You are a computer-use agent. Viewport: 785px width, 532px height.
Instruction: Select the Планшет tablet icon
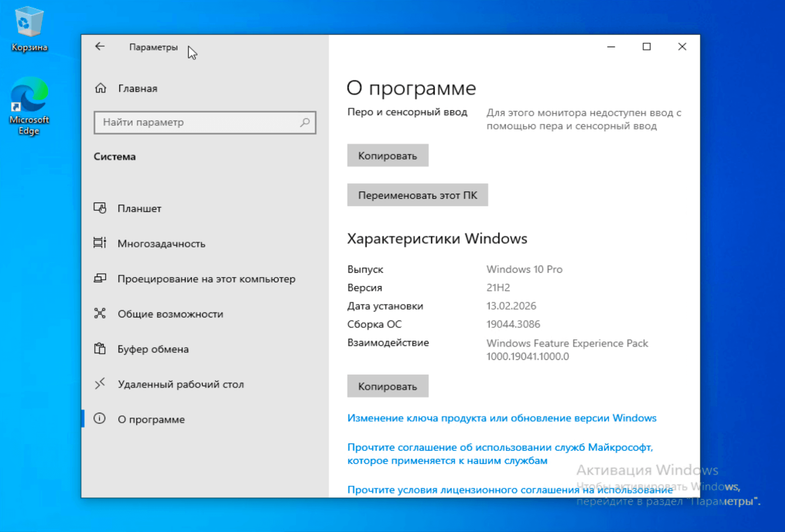(x=100, y=208)
